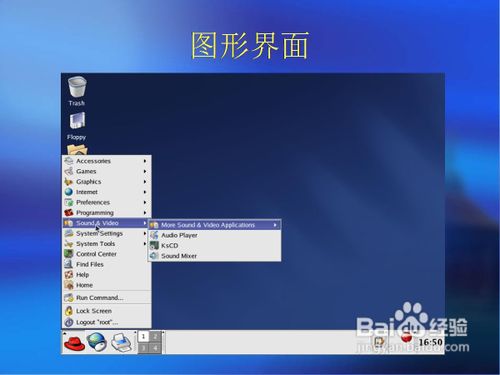Choose Logout "root"... in menu
The width and height of the screenshot is (500, 375).
point(106,322)
